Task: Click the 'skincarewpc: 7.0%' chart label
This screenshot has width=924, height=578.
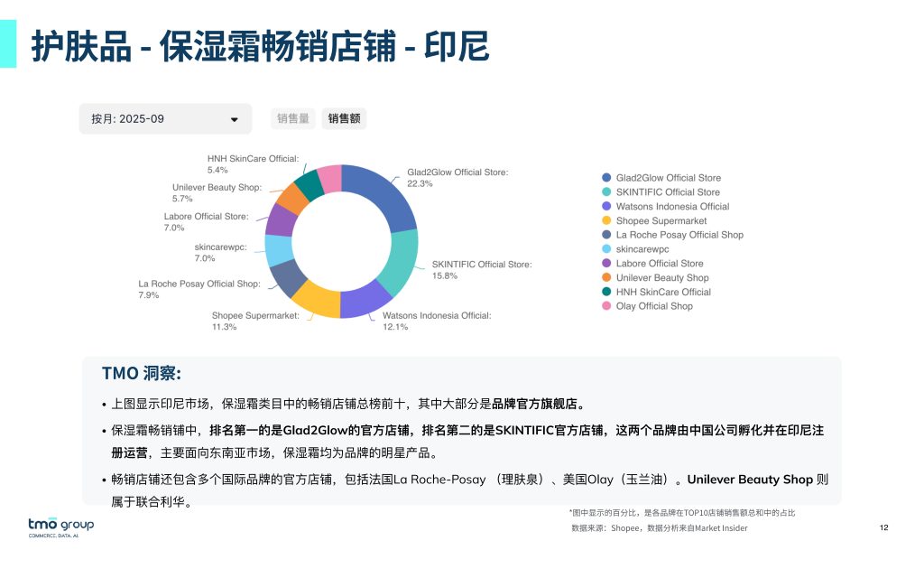Action: [x=220, y=253]
